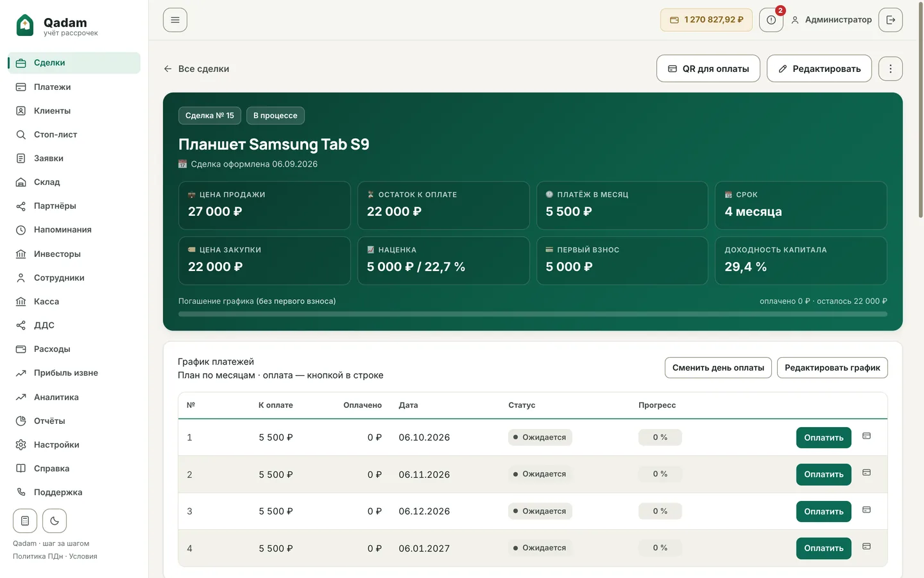The height and width of the screenshot is (578, 924).
Task: Open the three-dot more options menu
Action: 891,69
